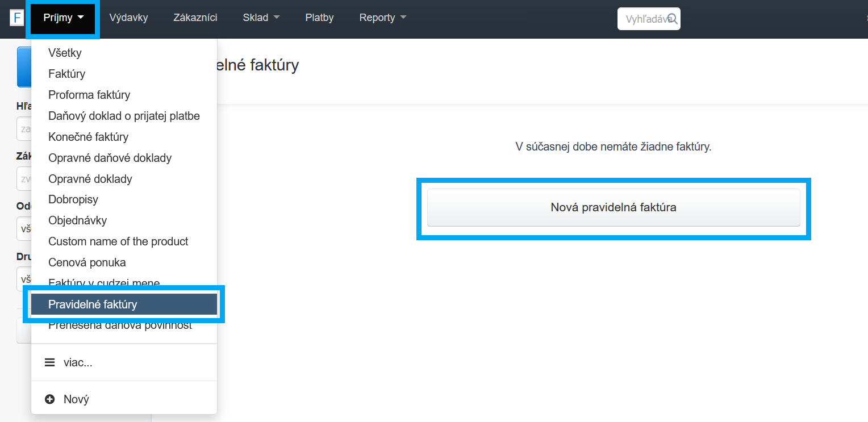Open the Dobropisy menu entry
Viewport: 868px width, 422px height.
73,199
